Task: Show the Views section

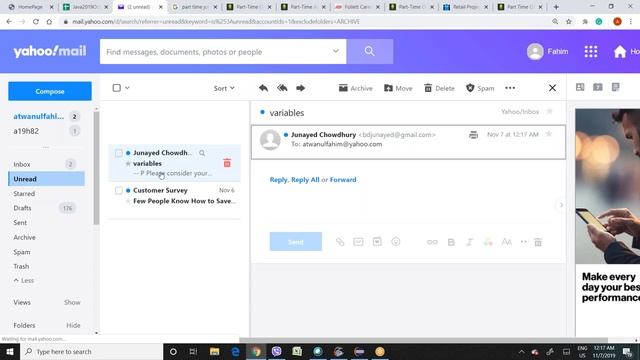Action: pos(72,302)
